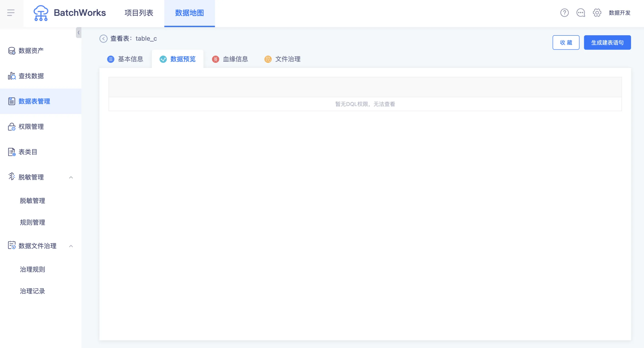Collapse the 数据文件治理 menu chevron
The height and width of the screenshot is (348, 644).
(x=71, y=246)
